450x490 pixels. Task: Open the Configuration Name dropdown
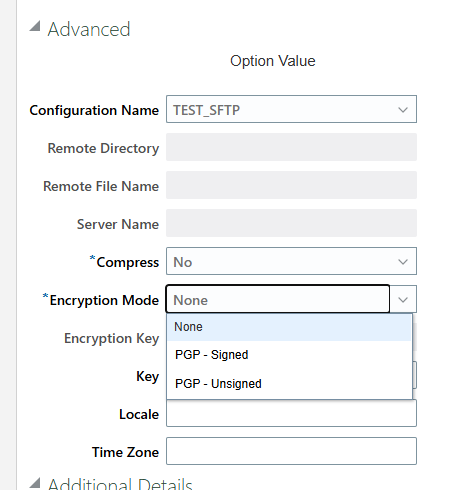click(291, 109)
